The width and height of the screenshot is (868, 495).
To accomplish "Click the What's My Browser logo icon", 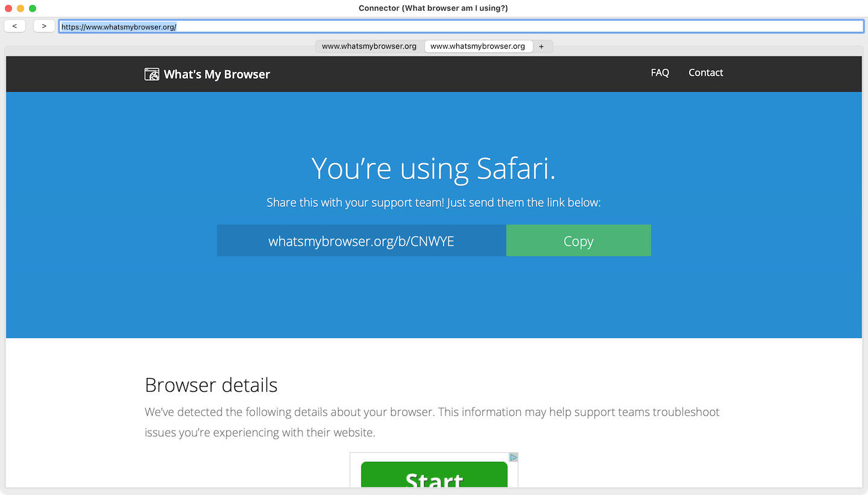I will pyautogui.click(x=152, y=74).
